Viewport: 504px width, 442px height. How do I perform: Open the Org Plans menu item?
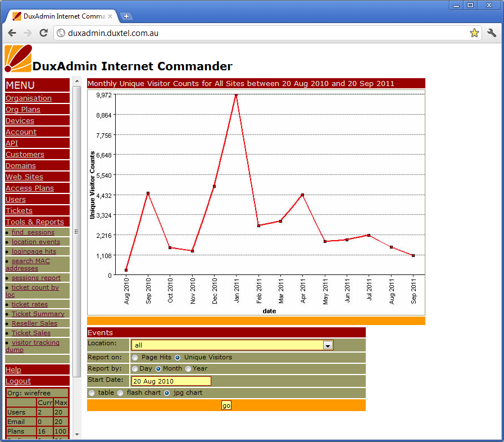pos(23,109)
